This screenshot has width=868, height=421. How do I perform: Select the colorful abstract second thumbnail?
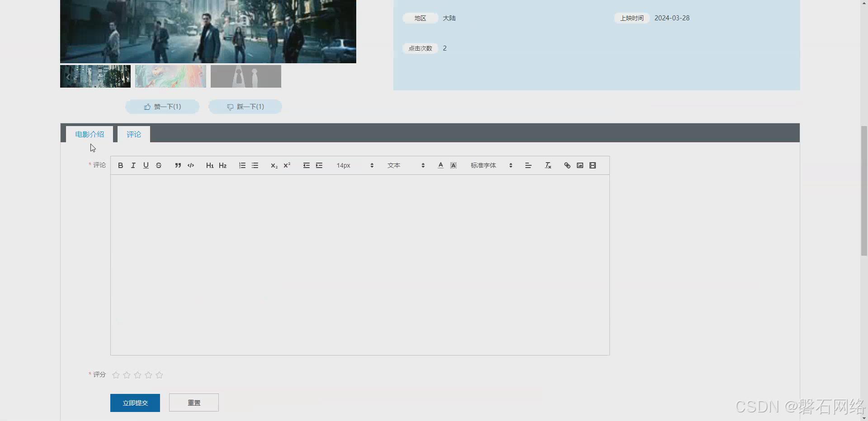pyautogui.click(x=170, y=76)
